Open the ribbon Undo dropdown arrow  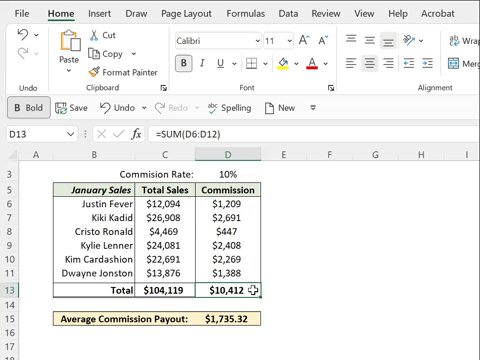point(36,35)
